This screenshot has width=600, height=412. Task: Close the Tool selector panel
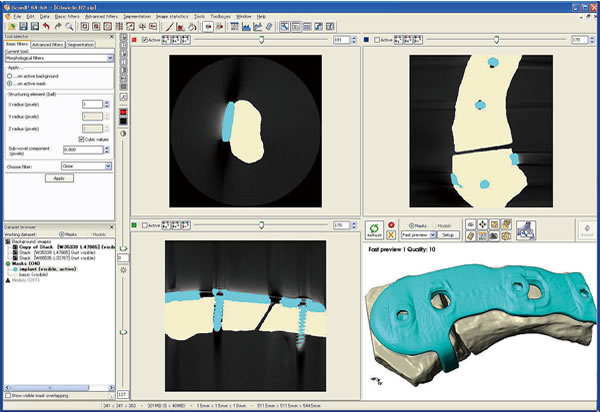111,37
